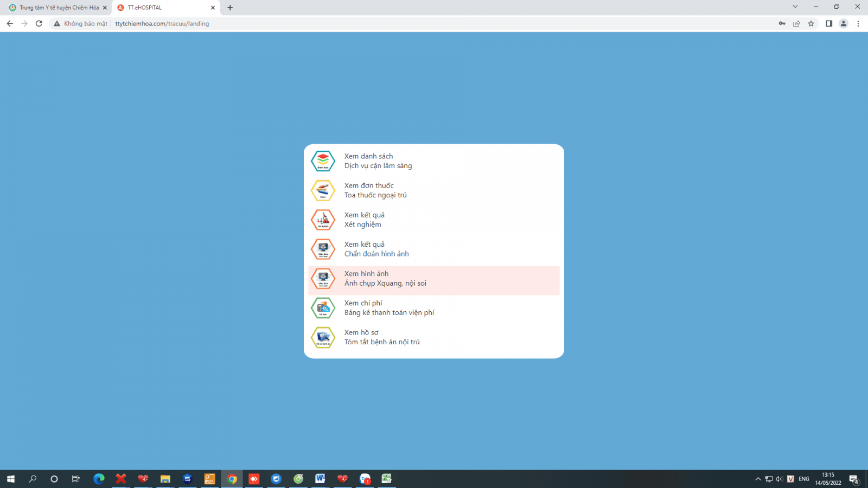Expand the tab search dropdown arrow
Screen dimensions: 868x488
click(795, 7)
